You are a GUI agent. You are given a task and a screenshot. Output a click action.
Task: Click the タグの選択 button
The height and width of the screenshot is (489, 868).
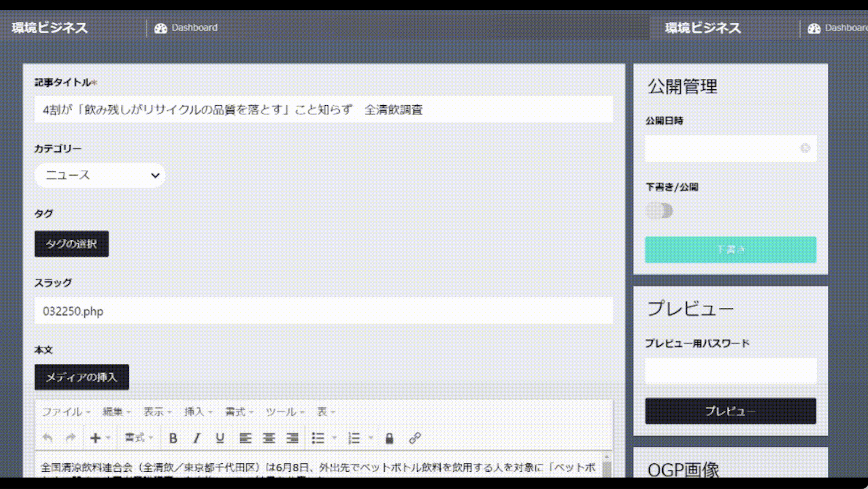[x=72, y=244]
